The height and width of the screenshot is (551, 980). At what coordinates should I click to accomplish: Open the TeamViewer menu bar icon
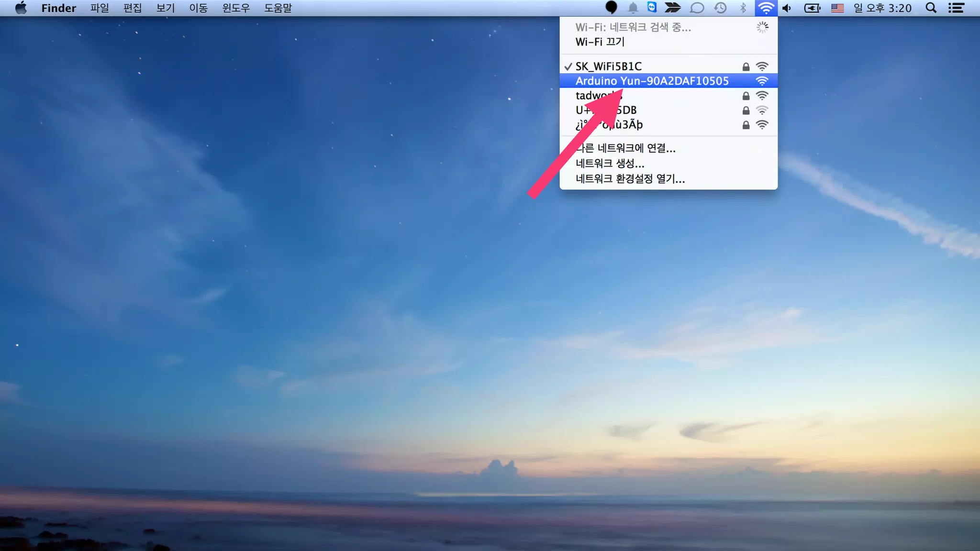tap(652, 8)
